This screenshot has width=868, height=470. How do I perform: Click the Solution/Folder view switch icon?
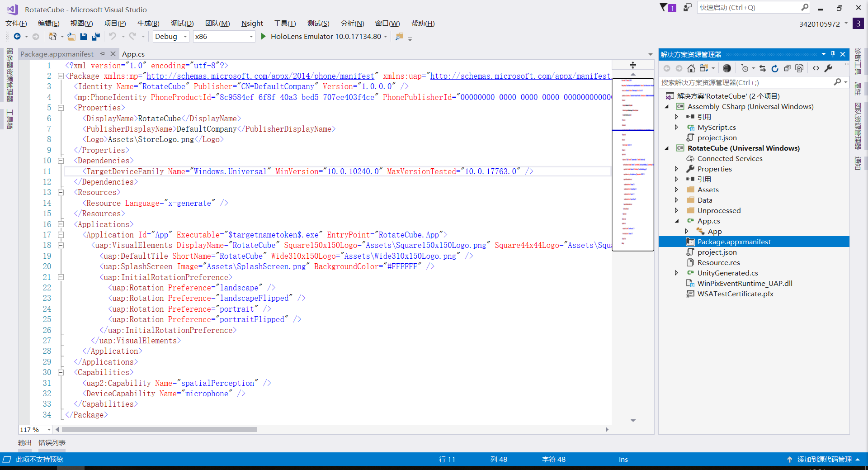coord(703,68)
